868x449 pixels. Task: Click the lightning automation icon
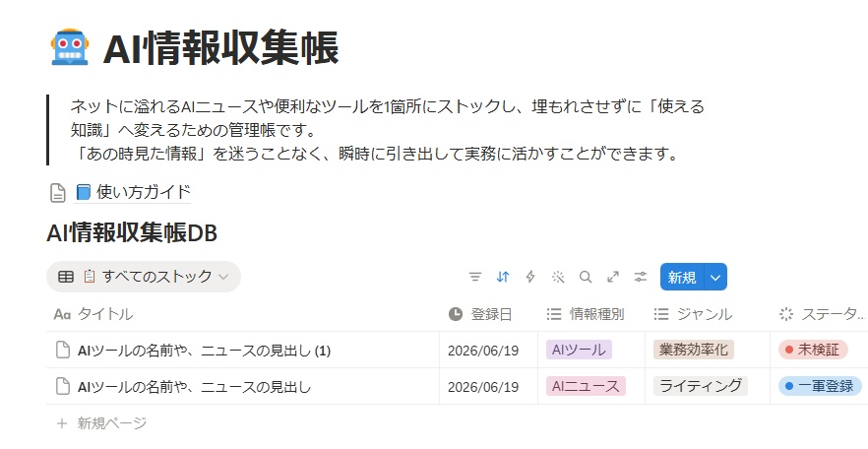[x=530, y=277]
